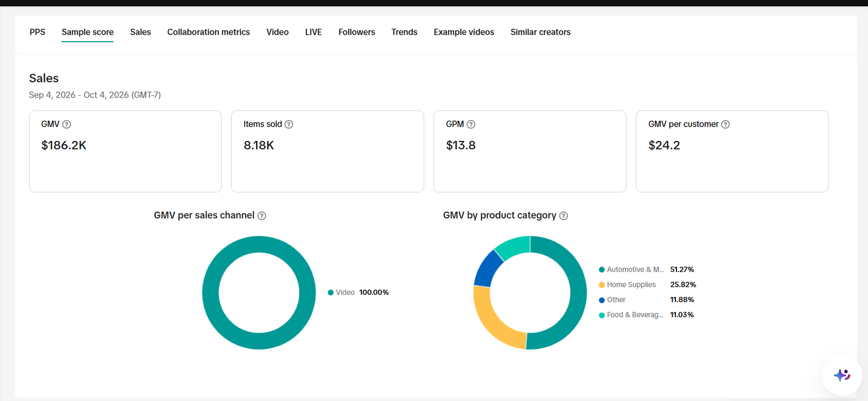Click the $24.2 GMV per customer value
Image resolution: width=868 pixels, height=401 pixels.
tap(664, 145)
